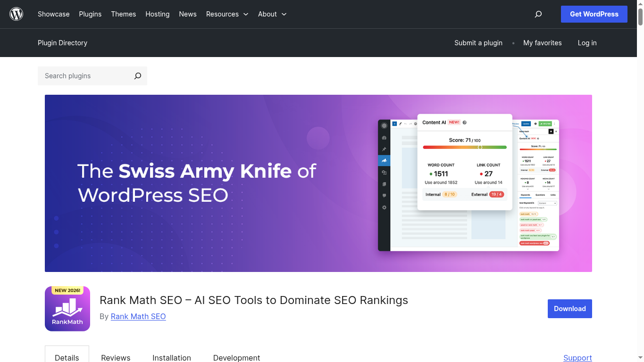Click the Swiss Army Knife banner image

(x=318, y=183)
